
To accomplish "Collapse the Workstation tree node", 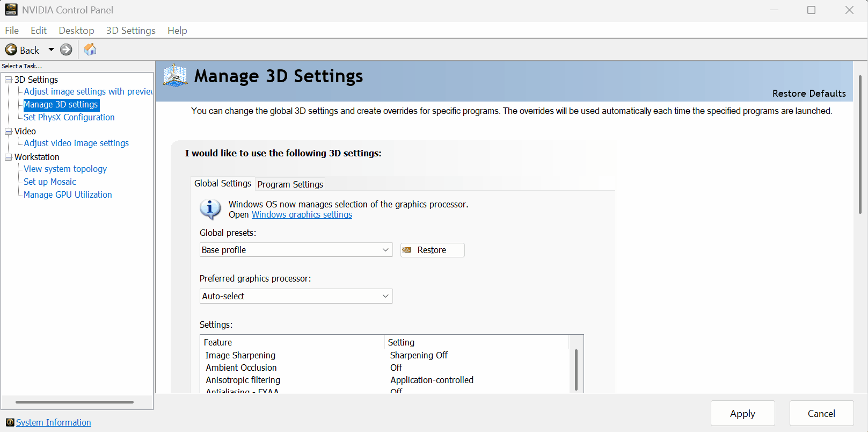I will click(8, 157).
